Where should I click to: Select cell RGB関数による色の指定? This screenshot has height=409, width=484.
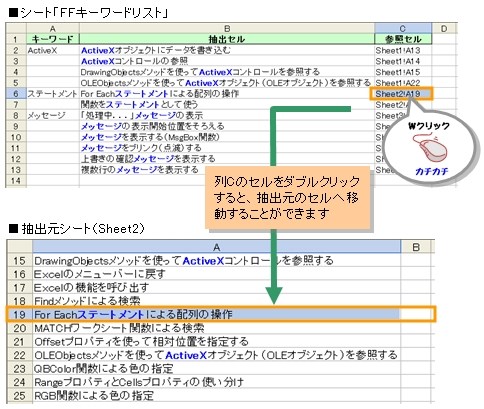[x=217, y=395]
